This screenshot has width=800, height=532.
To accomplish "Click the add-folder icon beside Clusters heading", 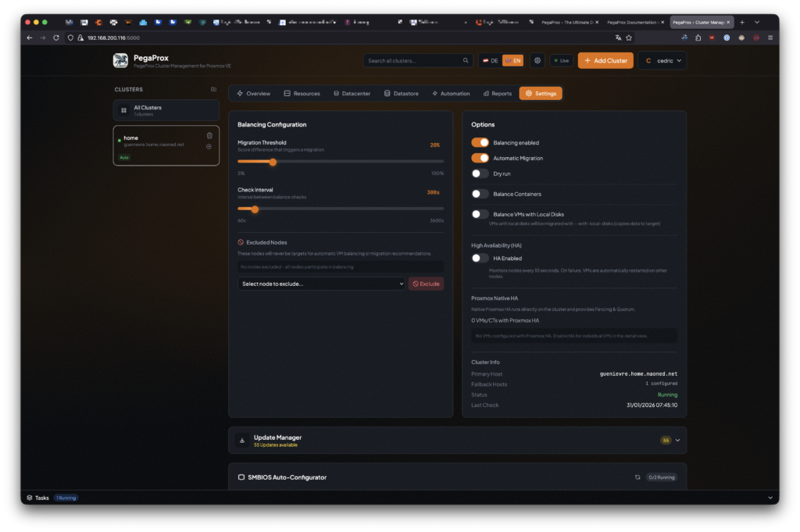I will point(214,89).
